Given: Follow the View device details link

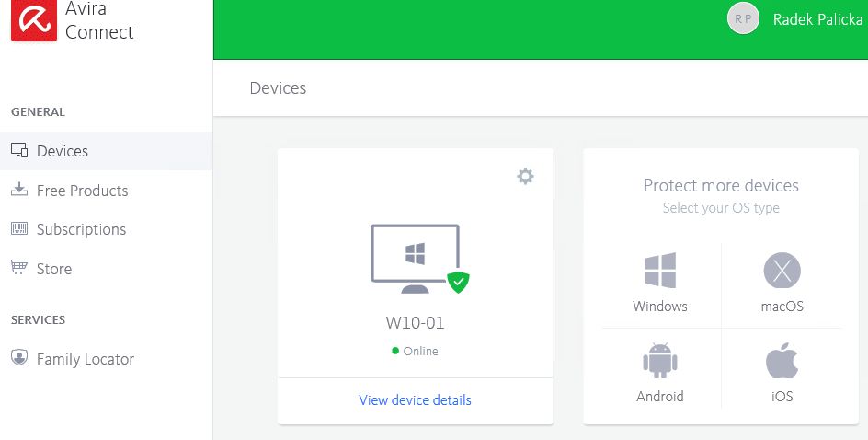Looking at the screenshot, I should coord(416,400).
